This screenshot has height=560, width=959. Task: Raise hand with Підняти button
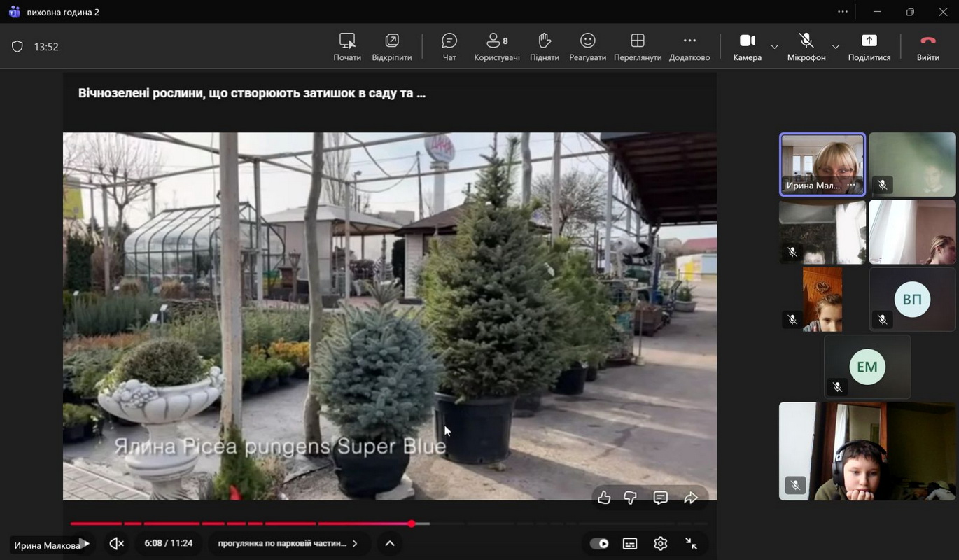[x=544, y=46]
